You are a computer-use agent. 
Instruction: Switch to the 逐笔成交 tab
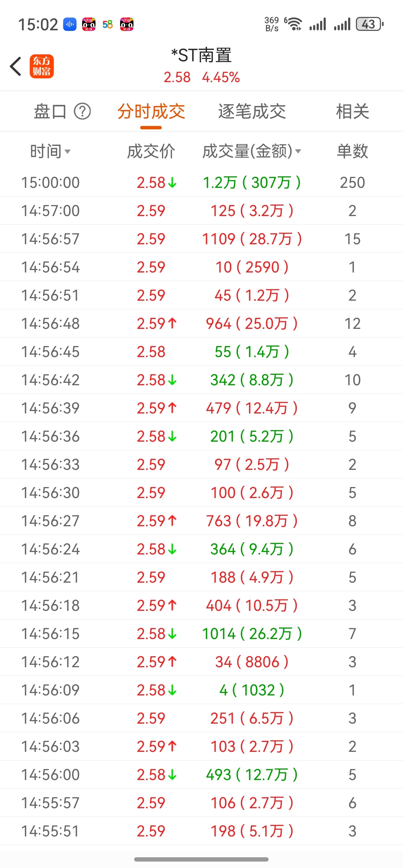point(251,112)
